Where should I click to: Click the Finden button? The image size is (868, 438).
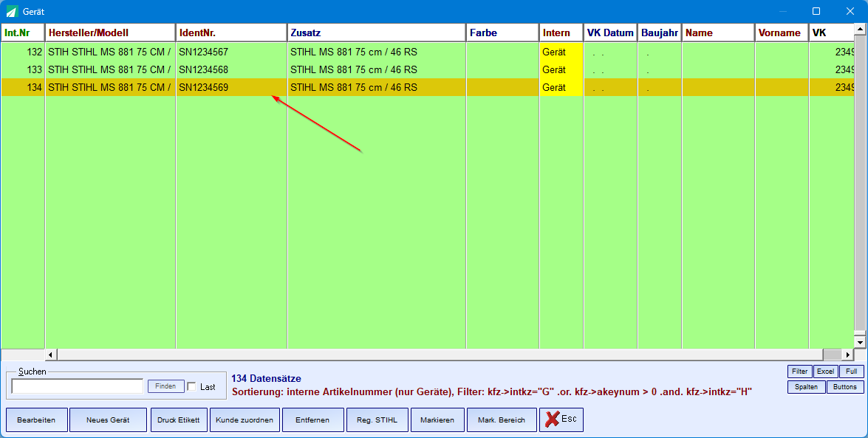(x=165, y=386)
